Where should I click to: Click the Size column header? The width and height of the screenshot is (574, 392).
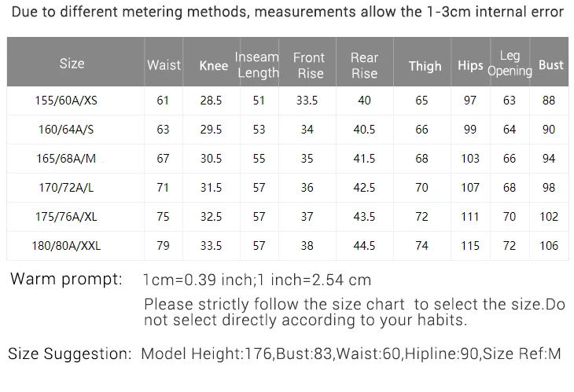72,64
